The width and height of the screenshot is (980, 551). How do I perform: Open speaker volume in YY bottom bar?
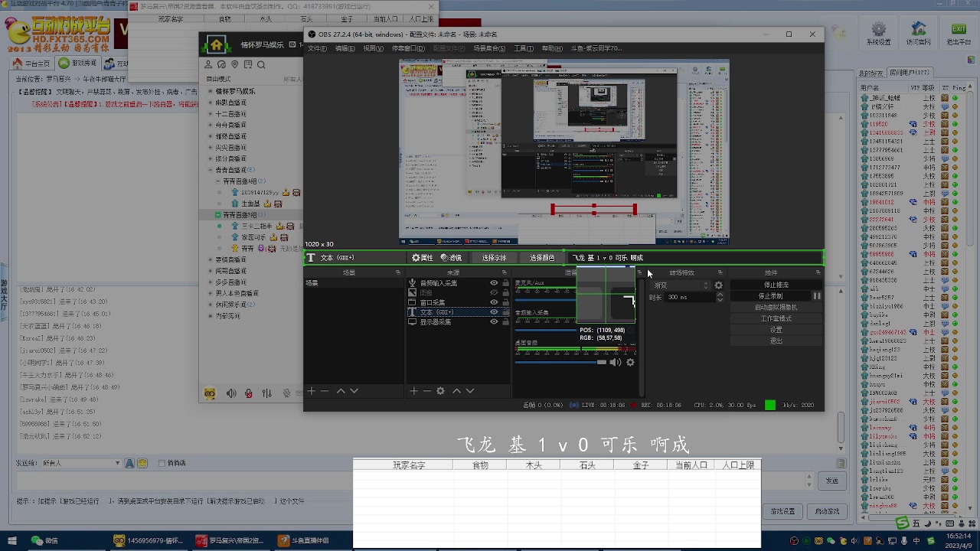click(231, 393)
